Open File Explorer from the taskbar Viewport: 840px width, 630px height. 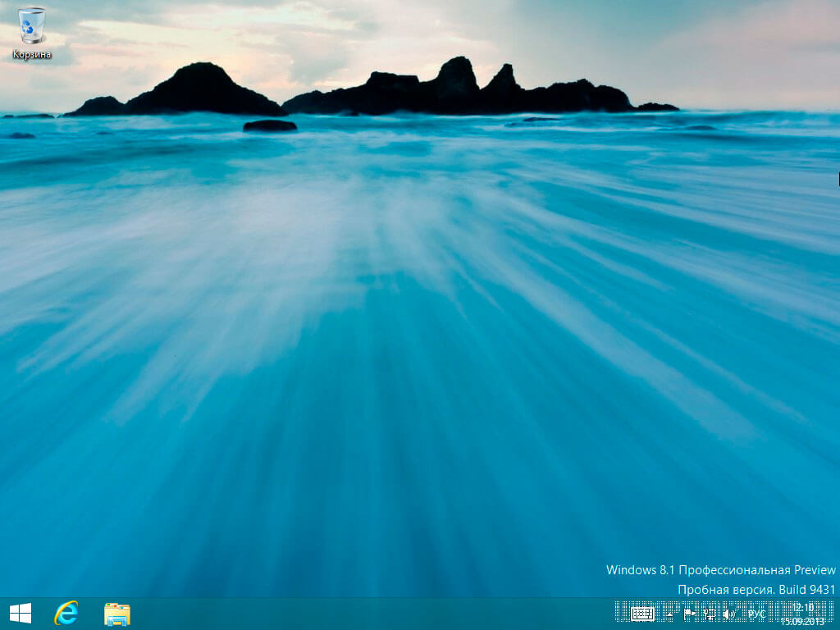point(117,614)
